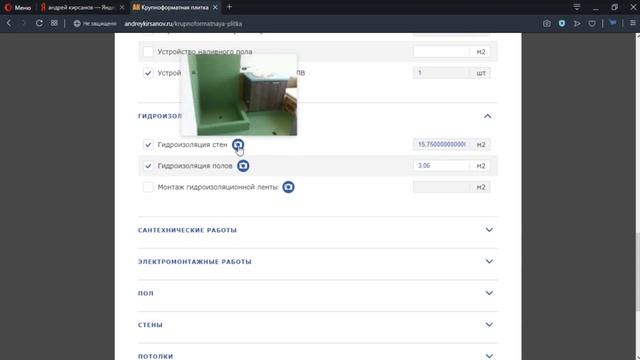Add page to bookmarks heart icon
The width and height of the screenshot is (640, 360).
(x=592, y=24)
